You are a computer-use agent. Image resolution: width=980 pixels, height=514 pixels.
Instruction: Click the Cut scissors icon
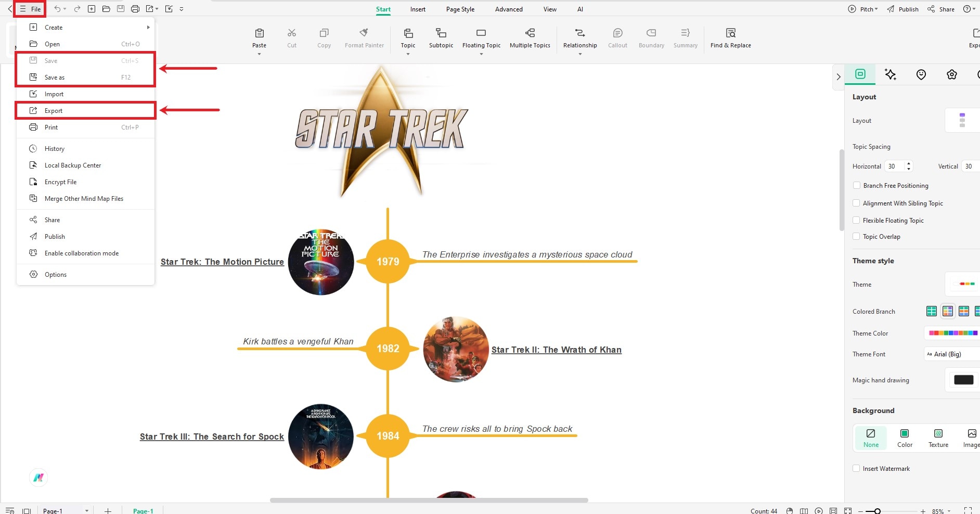point(292,33)
